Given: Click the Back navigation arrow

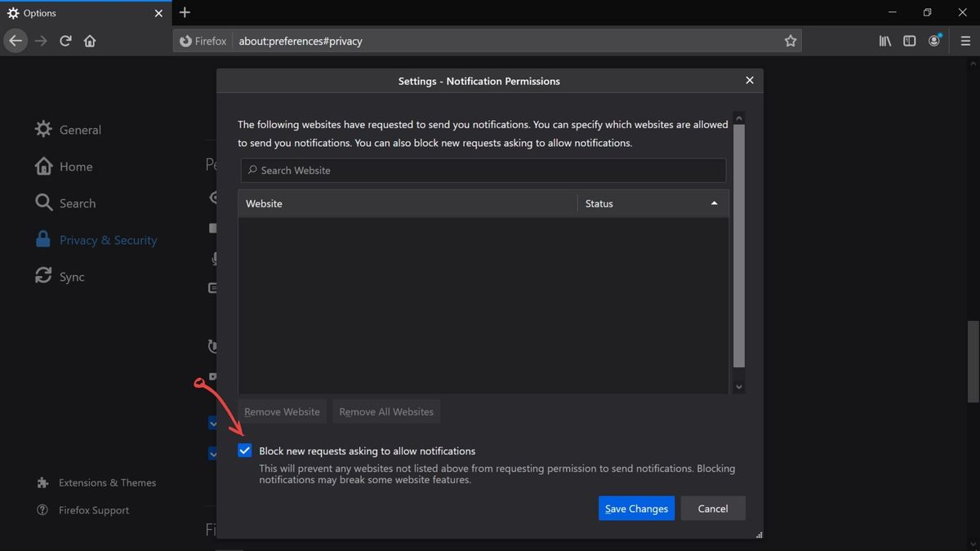Looking at the screenshot, I should click(x=16, y=40).
